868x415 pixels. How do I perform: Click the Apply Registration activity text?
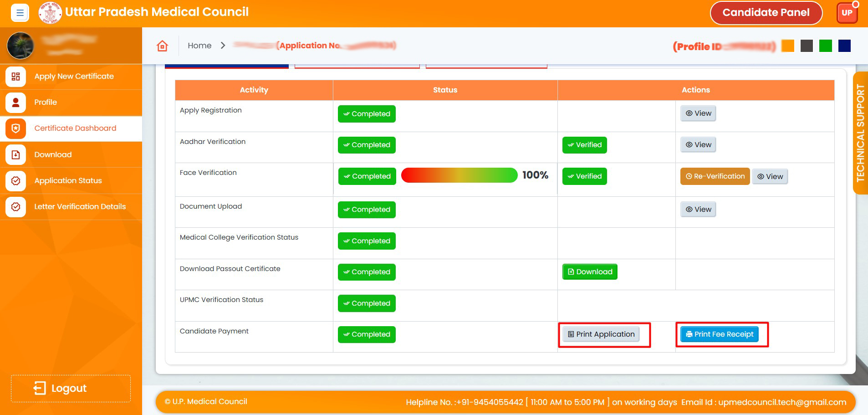pyautogui.click(x=211, y=110)
